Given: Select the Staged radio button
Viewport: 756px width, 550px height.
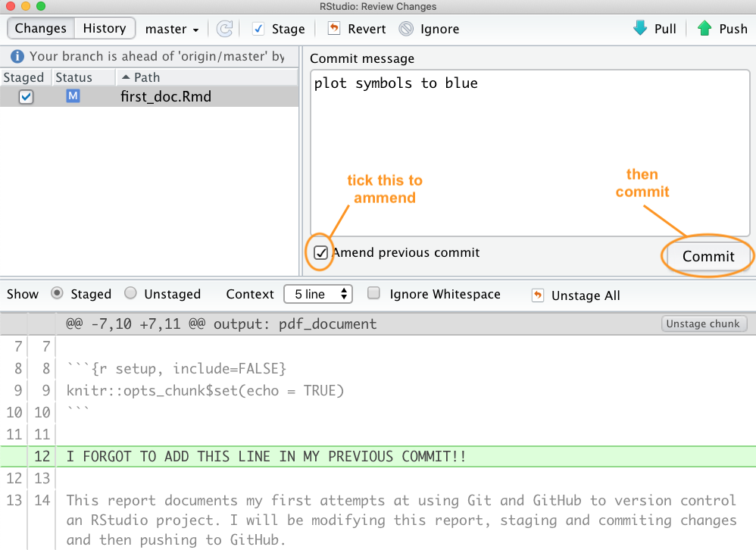Looking at the screenshot, I should tap(57, 294).
